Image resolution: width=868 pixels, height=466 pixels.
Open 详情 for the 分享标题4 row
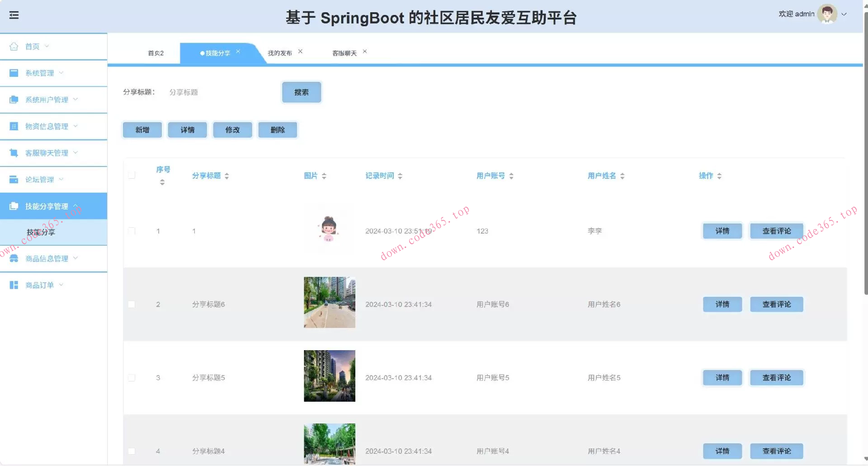[x=722, y=451]
